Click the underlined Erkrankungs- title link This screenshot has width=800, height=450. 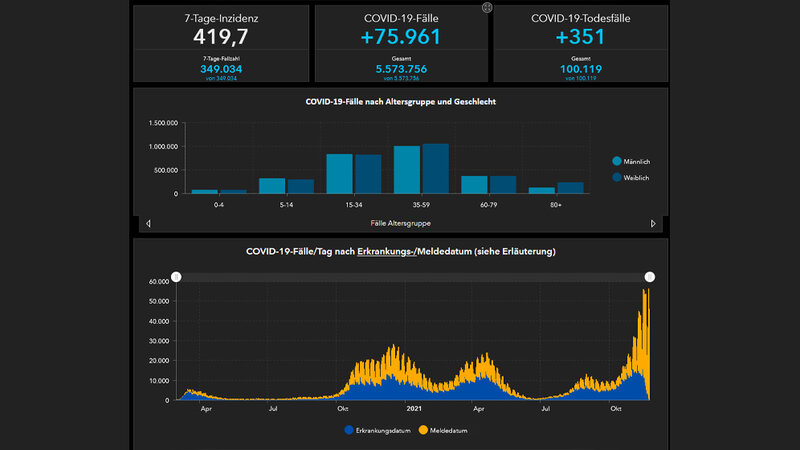click(386, 251)
